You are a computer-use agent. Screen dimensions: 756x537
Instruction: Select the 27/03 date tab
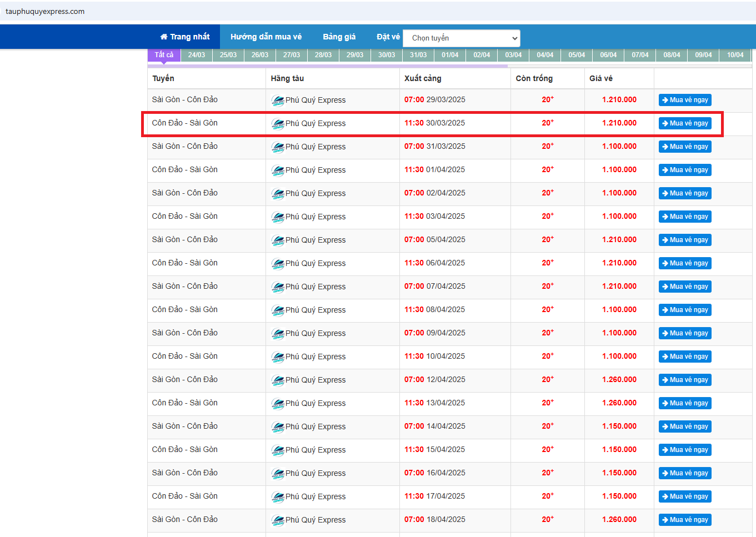pyautogui.click(x=291, y=55)
